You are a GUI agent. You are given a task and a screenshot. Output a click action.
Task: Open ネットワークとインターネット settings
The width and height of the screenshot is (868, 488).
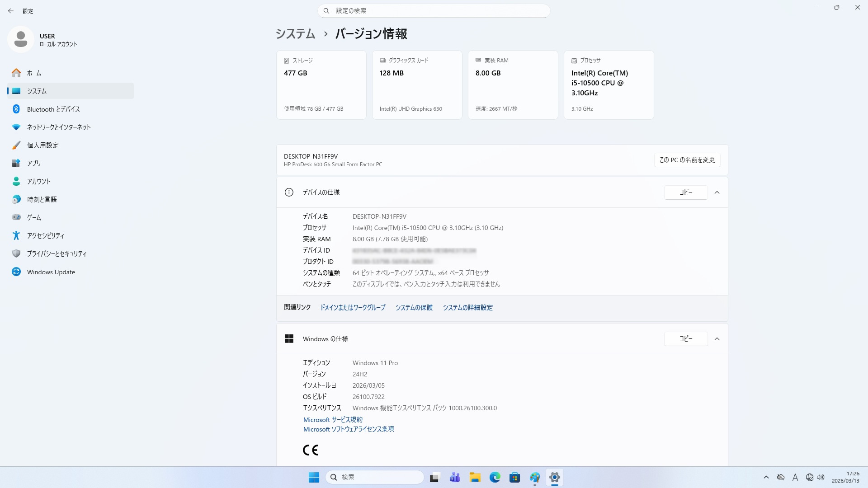tap(59, 127)
